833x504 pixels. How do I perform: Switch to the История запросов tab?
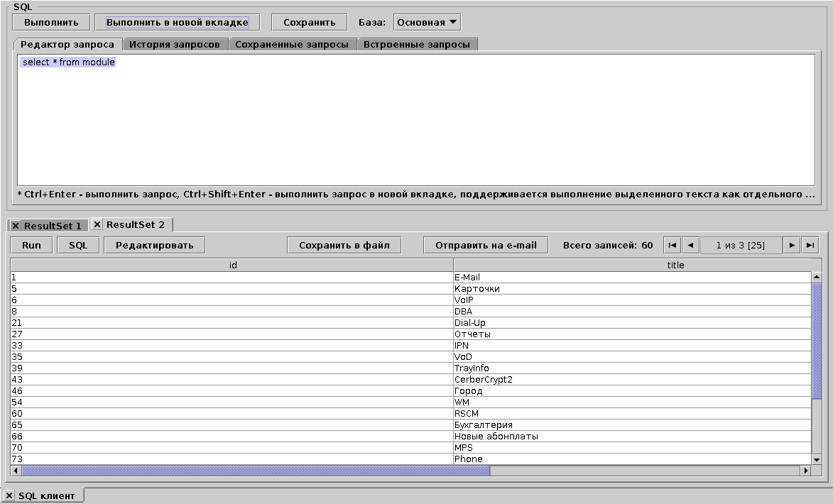(x=175, y=43)
